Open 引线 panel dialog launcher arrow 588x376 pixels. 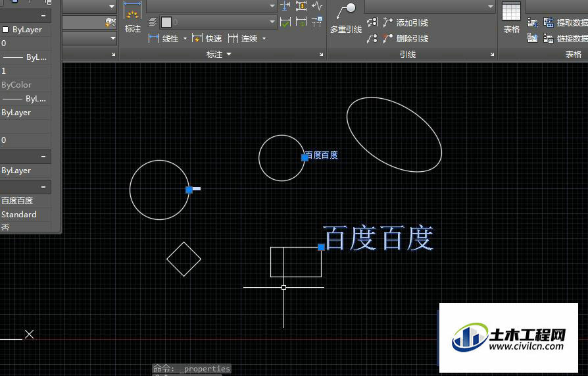pos(493,55)
